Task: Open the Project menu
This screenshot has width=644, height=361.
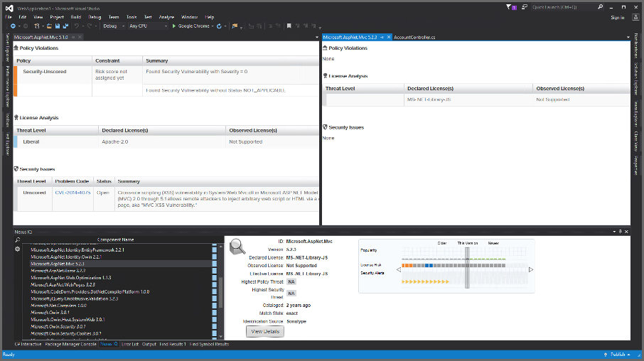Action: coord(57,17)
